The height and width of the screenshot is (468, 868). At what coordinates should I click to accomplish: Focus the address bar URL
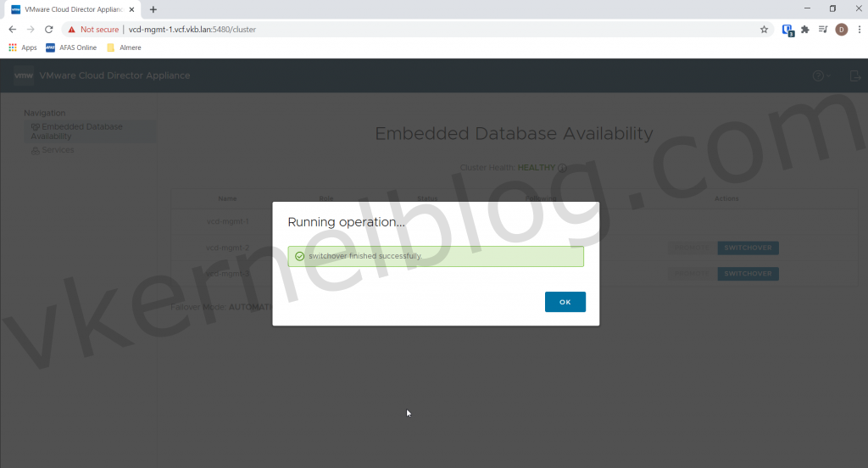coord(192,30)
